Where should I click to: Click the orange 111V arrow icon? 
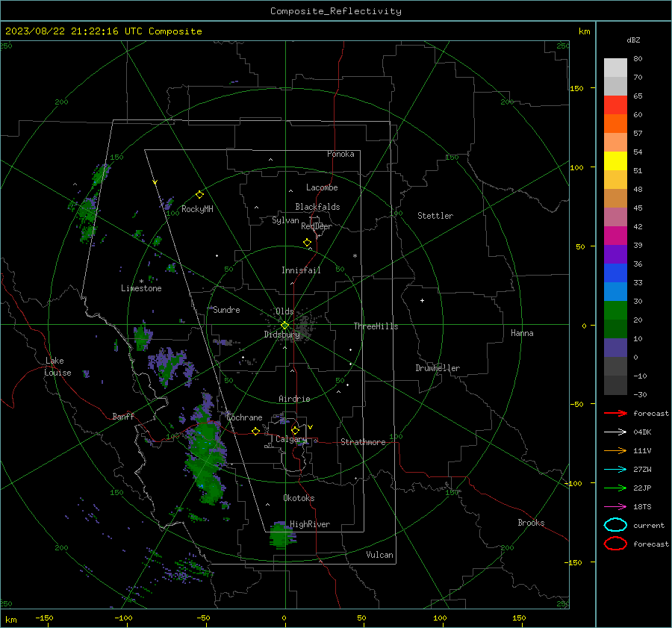coord(615,450)
